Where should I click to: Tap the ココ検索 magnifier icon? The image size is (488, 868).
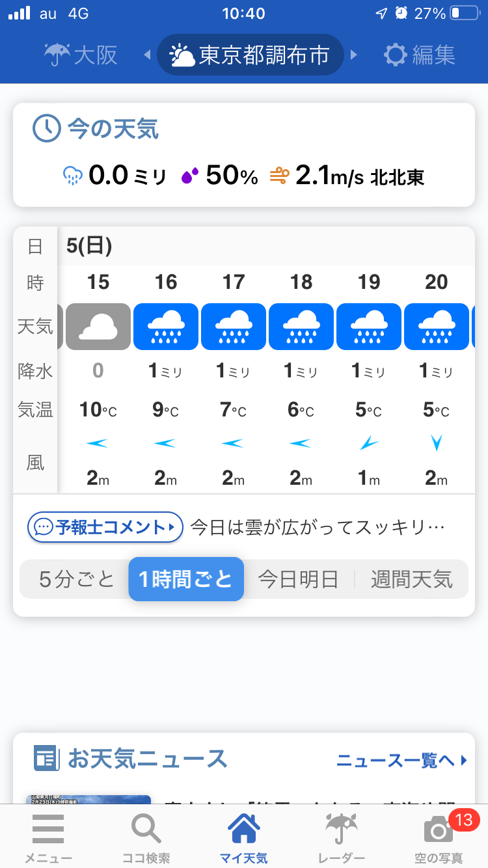[146, 830]
